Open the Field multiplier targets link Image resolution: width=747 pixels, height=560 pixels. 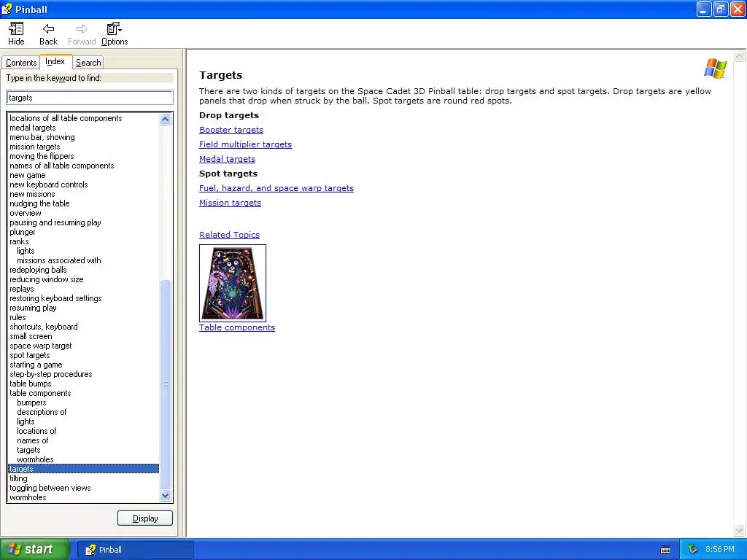(245, 144)
